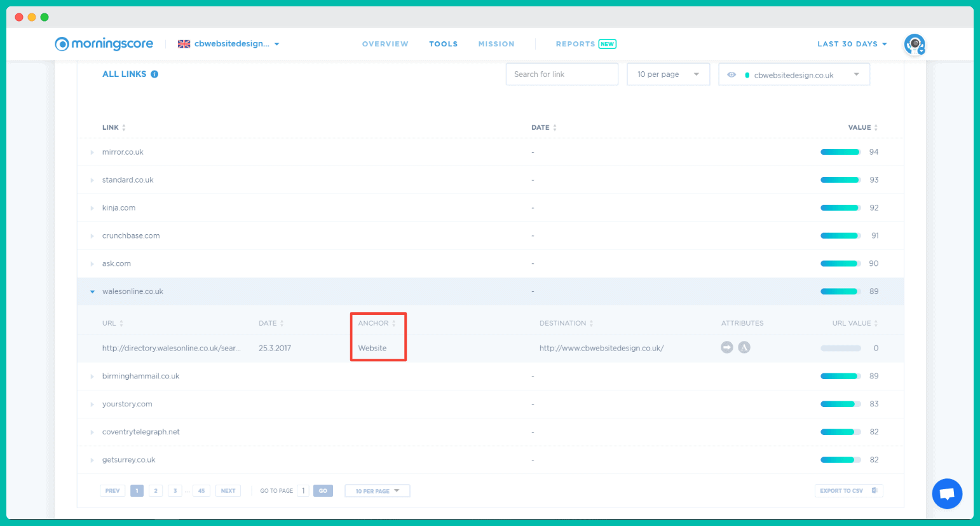The image size is (980, 526).
Task: Switch to the Mission tab
Action: click(x=496, y=44)
